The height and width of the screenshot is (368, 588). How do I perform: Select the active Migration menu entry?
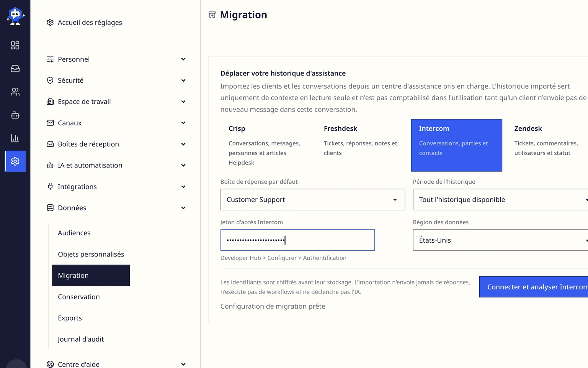(91, 275)
